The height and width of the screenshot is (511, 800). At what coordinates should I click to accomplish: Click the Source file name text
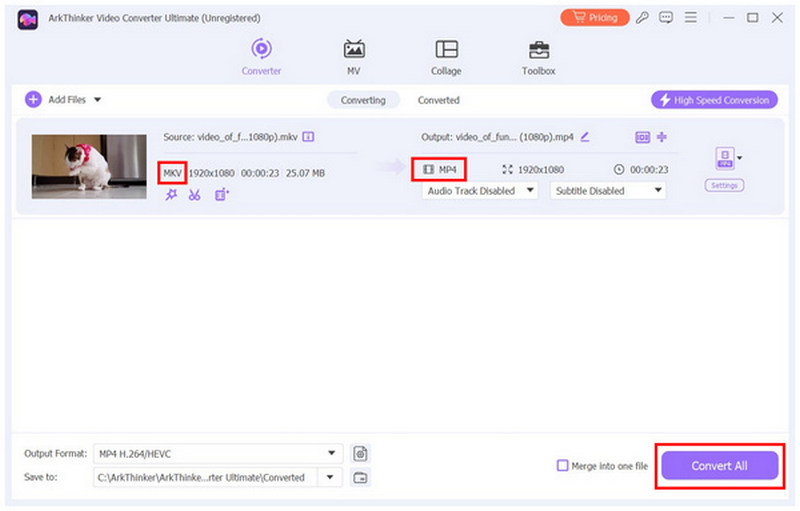[x=231, y=137]
